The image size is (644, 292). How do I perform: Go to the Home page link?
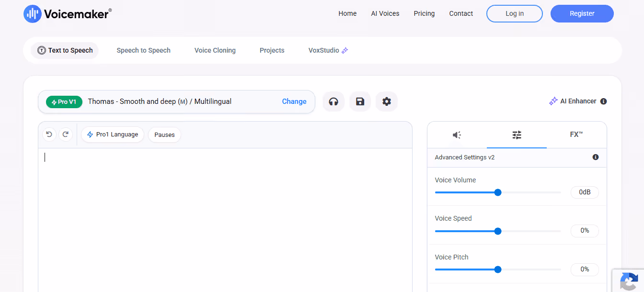tap(347, 13)
